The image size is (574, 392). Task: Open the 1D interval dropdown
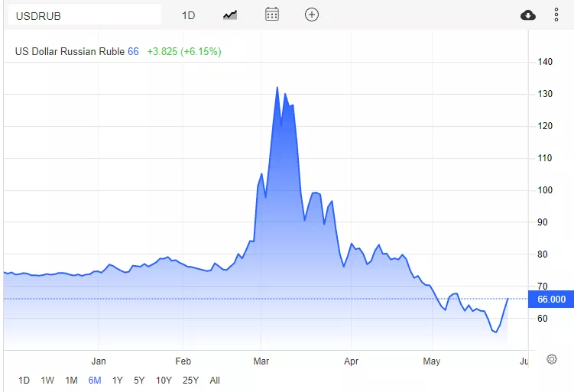(188, 15)
